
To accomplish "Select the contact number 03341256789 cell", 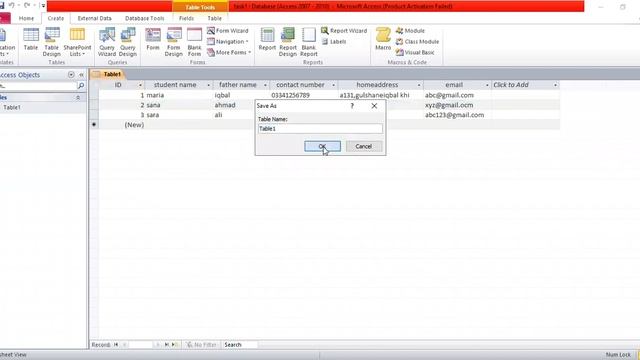I will tap(304, 95).
